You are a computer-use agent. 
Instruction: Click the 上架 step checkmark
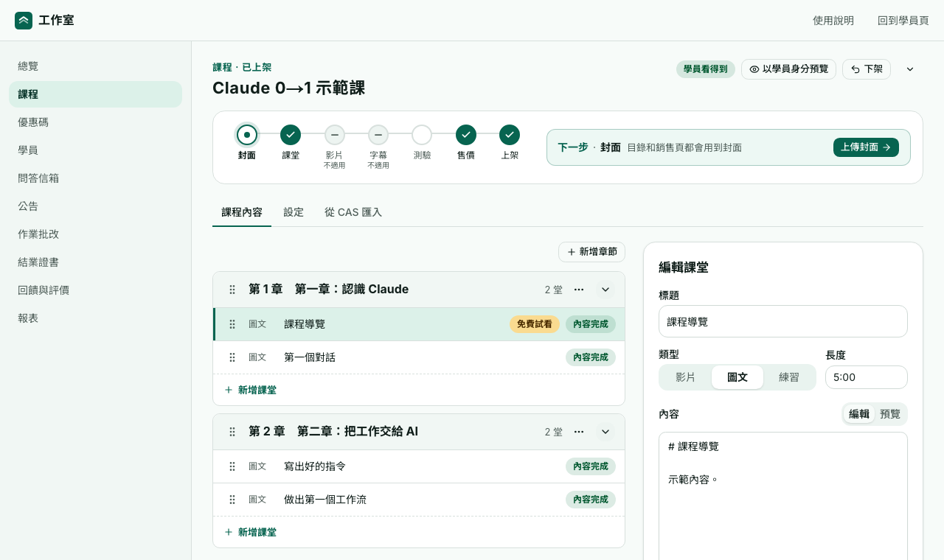pyautogui.click(x=510, y=135)
